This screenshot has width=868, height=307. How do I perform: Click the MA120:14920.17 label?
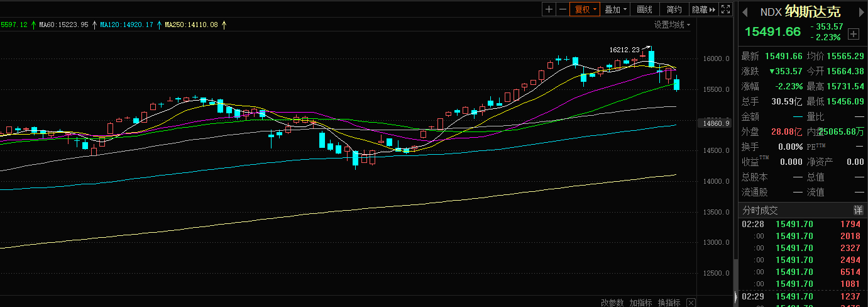click(128, 25)
